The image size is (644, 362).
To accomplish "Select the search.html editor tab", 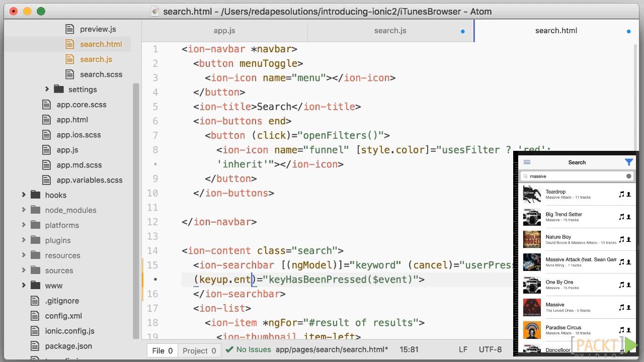I will point(556,31).
